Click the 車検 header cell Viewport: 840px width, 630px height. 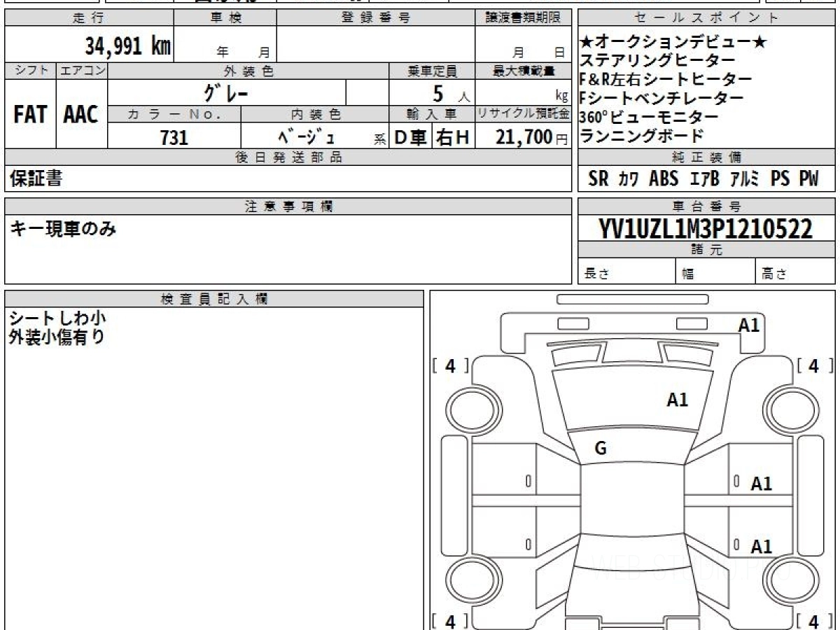tap(225, 19)
